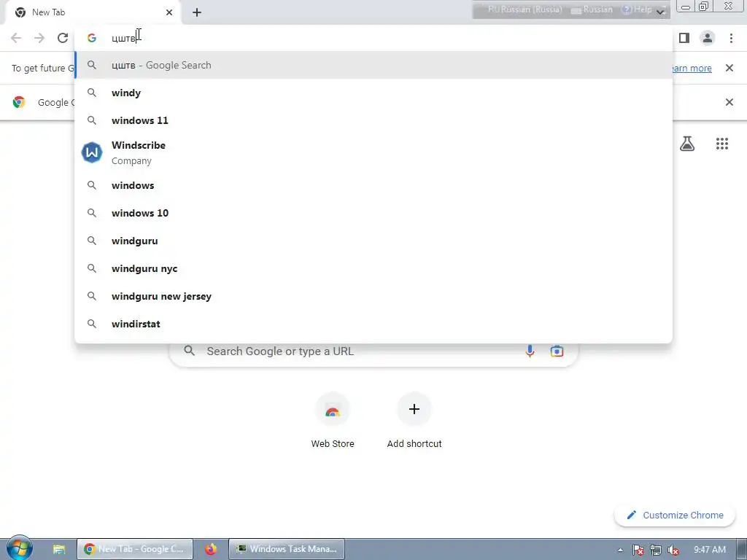Click the Windscribe logo icon
This screenshot has height=560, width=747.
pyautogui.click(x=92, y=153)
